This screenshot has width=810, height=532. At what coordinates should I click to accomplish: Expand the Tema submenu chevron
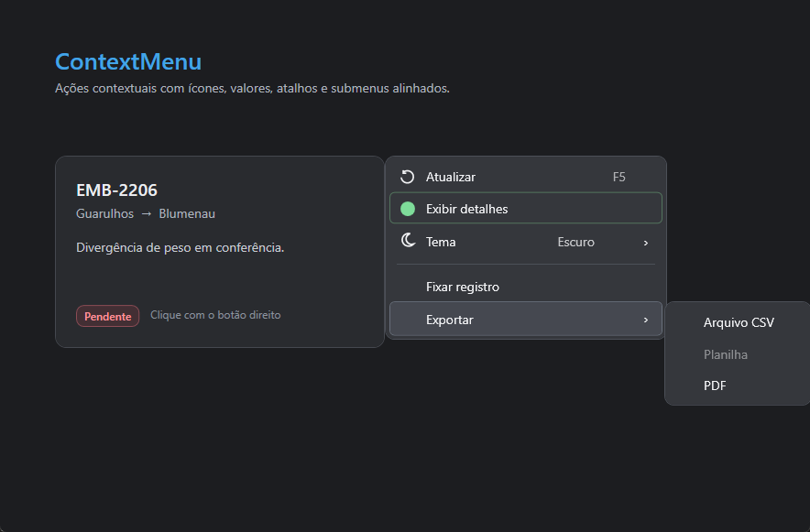pyautogui.click(x=646, y=243)
